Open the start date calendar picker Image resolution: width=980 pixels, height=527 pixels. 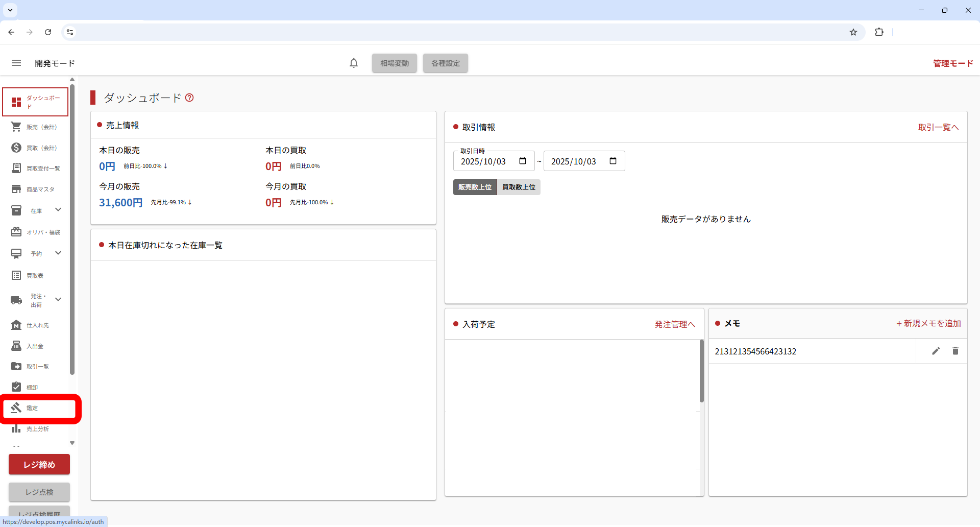pyautogui.click(x=523, y=161)
